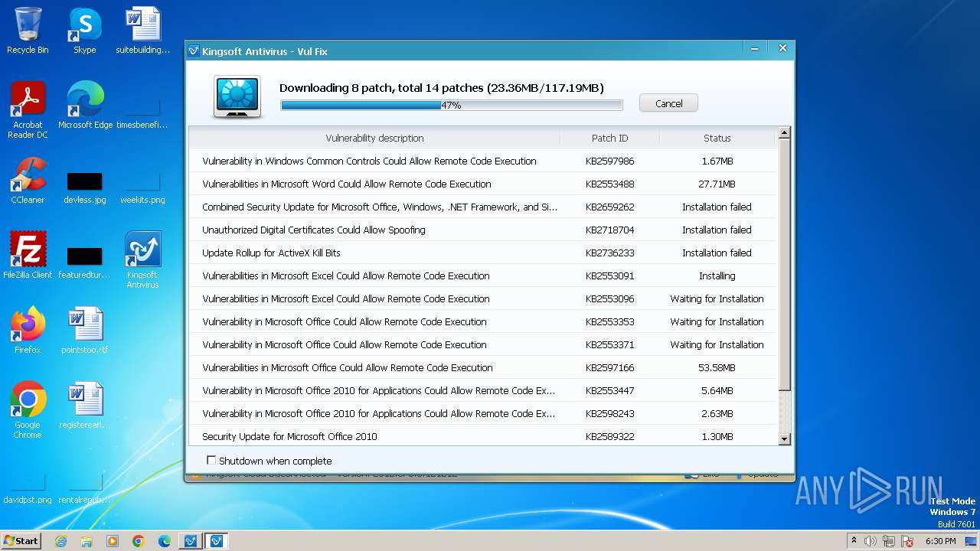
Task: Click the Installing status cell
Action: [x=717, y=275]
